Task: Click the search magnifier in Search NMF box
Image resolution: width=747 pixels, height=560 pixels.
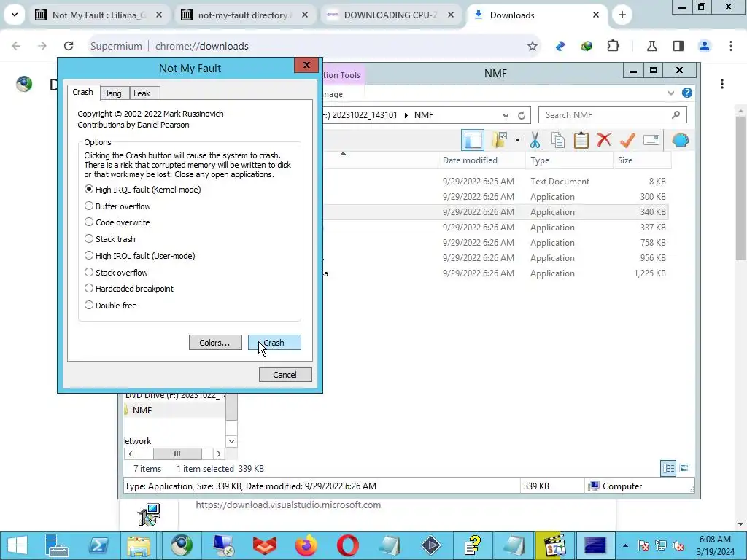Action: [676, 114]
